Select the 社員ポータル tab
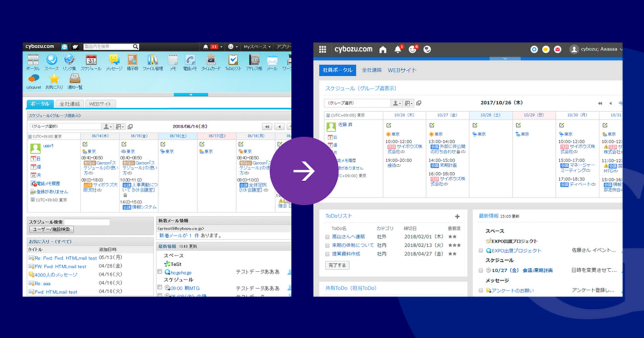The width and height of the screenshot is (644, 338). pyautogui.click(x=338, y=70)
